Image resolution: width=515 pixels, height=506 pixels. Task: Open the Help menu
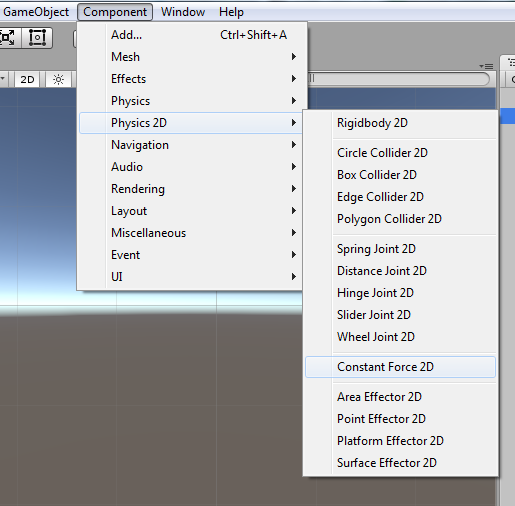pos(231,12)
